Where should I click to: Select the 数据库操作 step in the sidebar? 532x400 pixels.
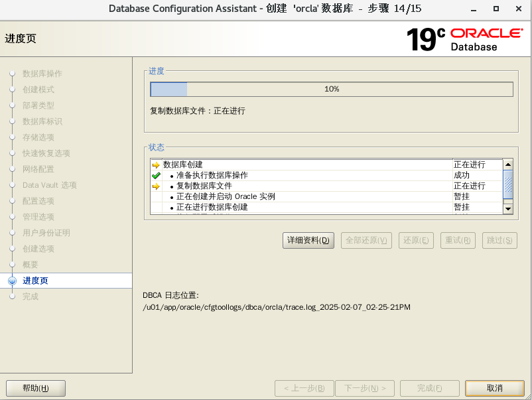point(42,74)
